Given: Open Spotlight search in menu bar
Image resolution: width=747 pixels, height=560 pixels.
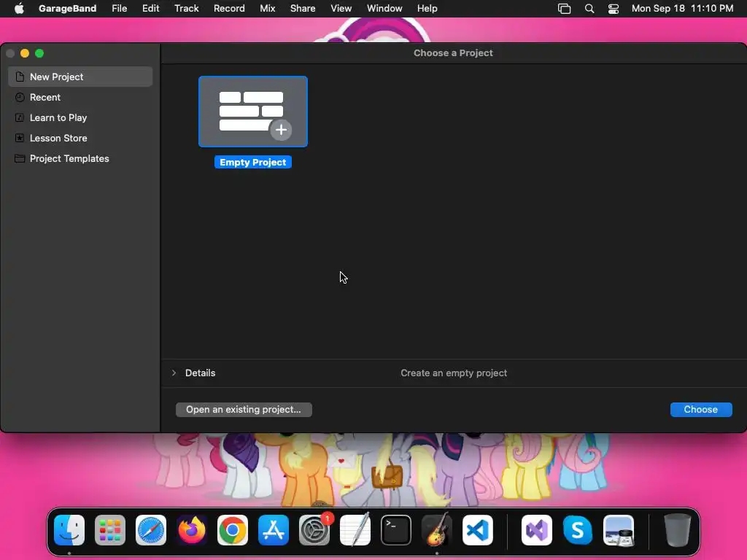Looking at the screenshot, I should [589, 9].
